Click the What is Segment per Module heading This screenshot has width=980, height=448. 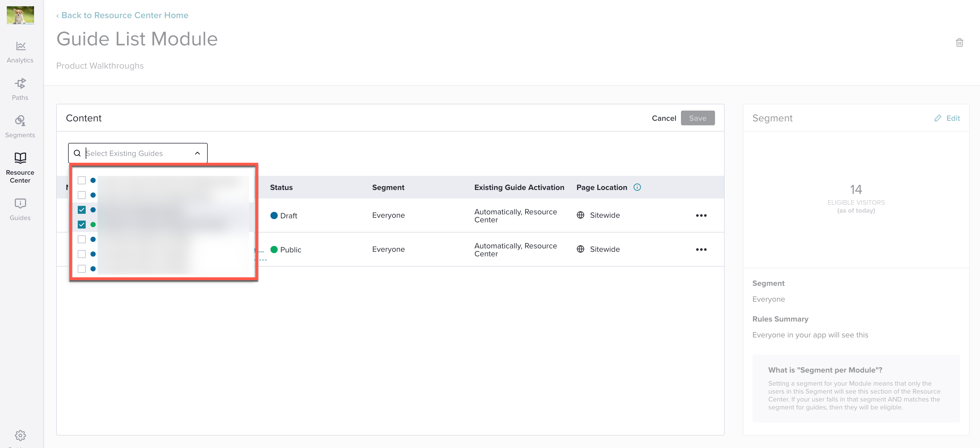(x=825, y=370)
